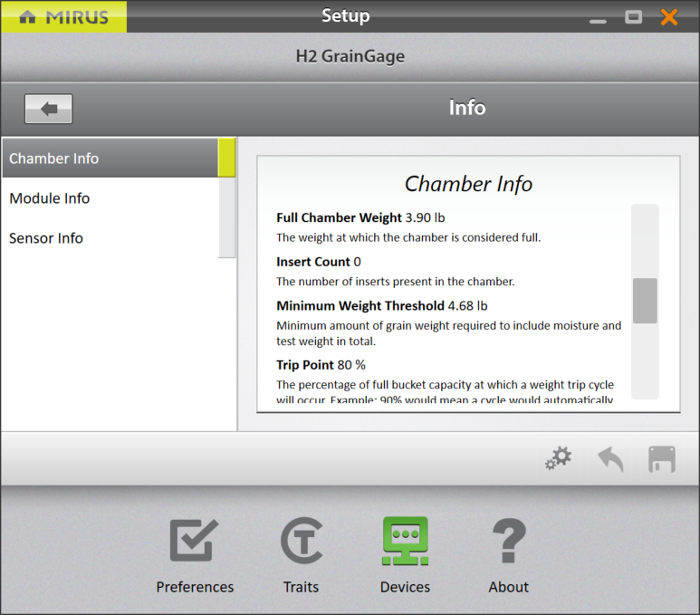Click scrollbar track above the gray thumb
The width and height of the screenshot is (700, 615).
point(645,240)
